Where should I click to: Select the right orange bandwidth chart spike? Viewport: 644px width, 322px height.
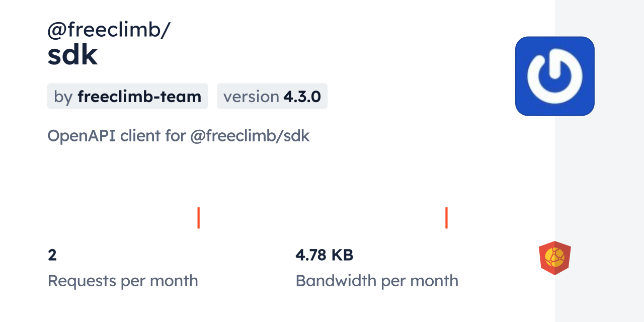446,218
